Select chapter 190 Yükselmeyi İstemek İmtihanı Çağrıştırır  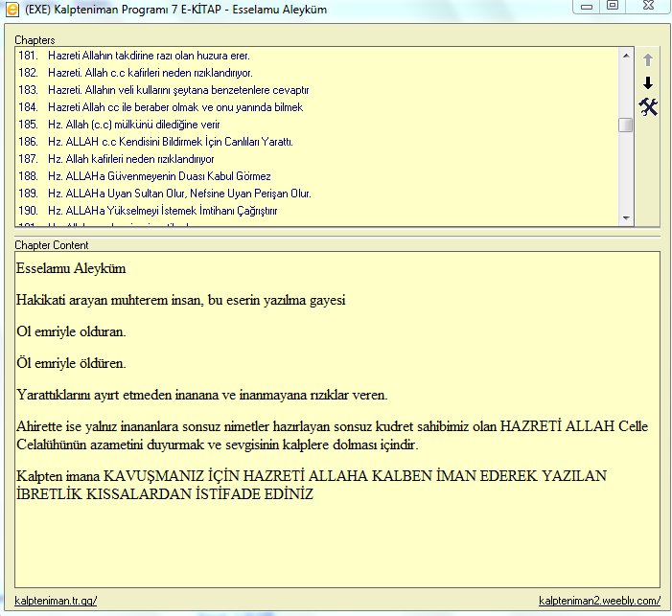317,211
